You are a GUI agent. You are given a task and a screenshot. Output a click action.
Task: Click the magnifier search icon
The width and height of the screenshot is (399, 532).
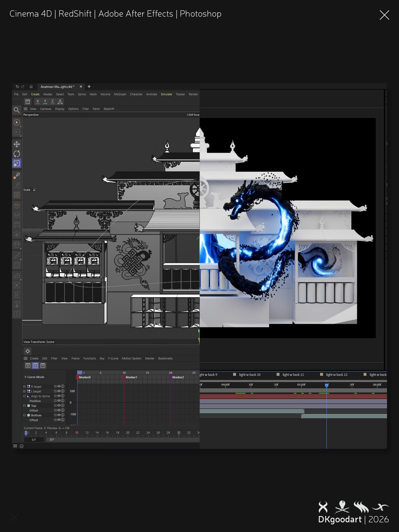click(x=16, y=110)
